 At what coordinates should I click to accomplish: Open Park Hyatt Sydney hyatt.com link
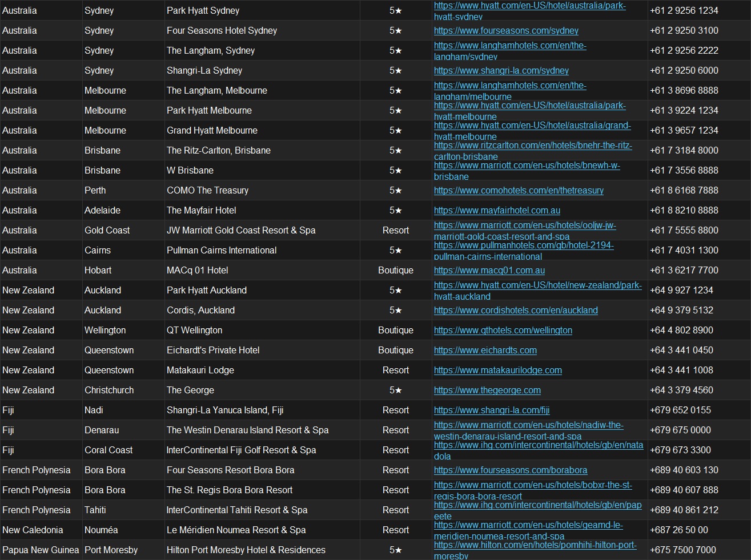point(530,10)
